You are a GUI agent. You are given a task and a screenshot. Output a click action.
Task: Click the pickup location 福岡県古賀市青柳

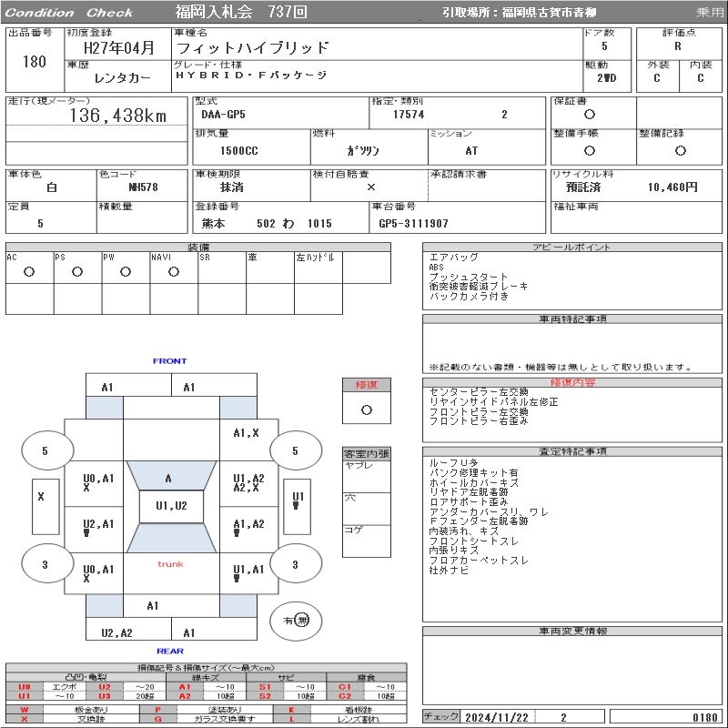(550, 13)
